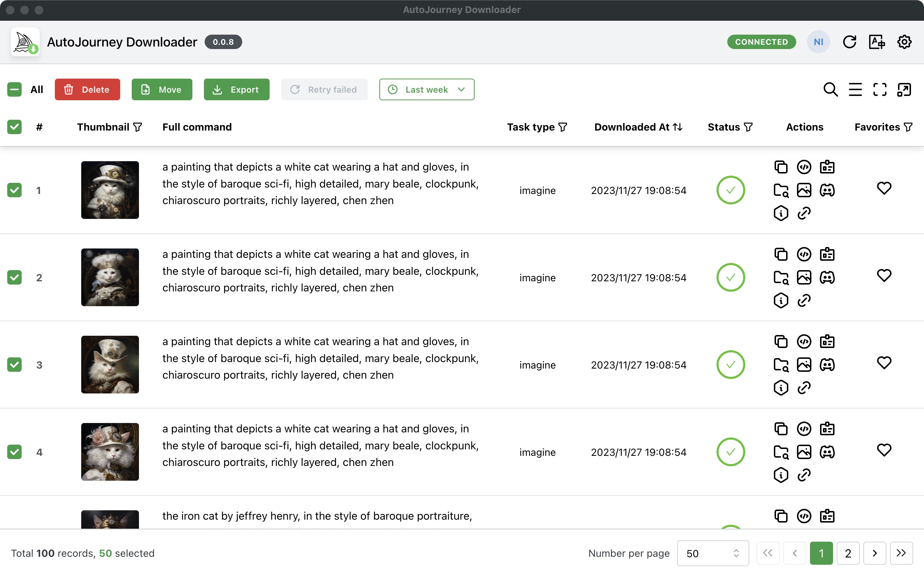Uncheck the row 1 checkbox

click(14, 190)
